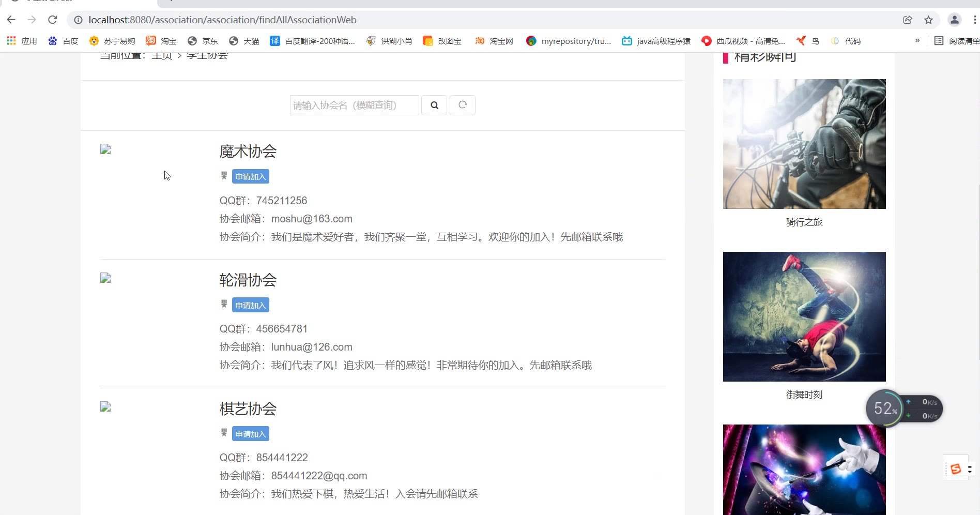Click the email lunhua@126.com
This screenshot has height=515, width=980.
312,347
